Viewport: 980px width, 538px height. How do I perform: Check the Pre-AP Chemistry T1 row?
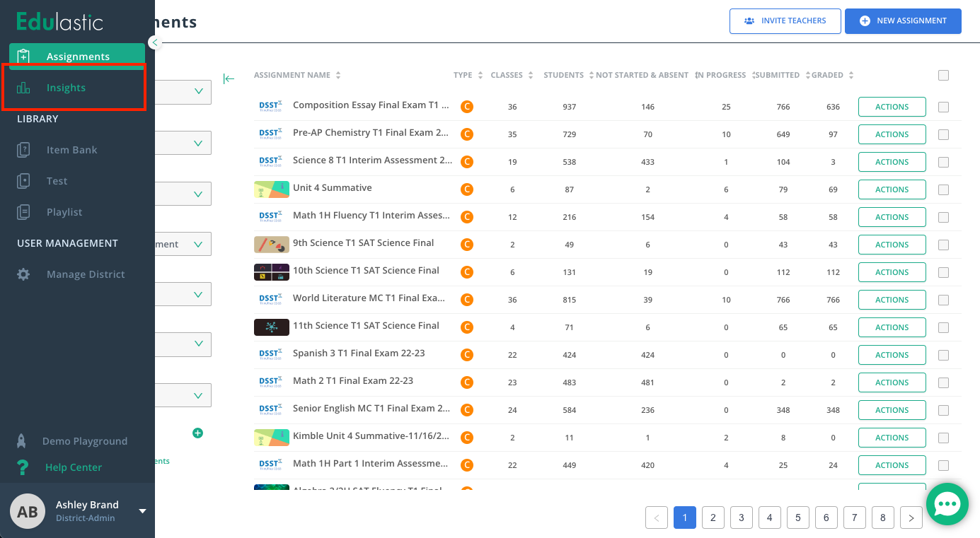pyautogui.click(x=943, y=135)
